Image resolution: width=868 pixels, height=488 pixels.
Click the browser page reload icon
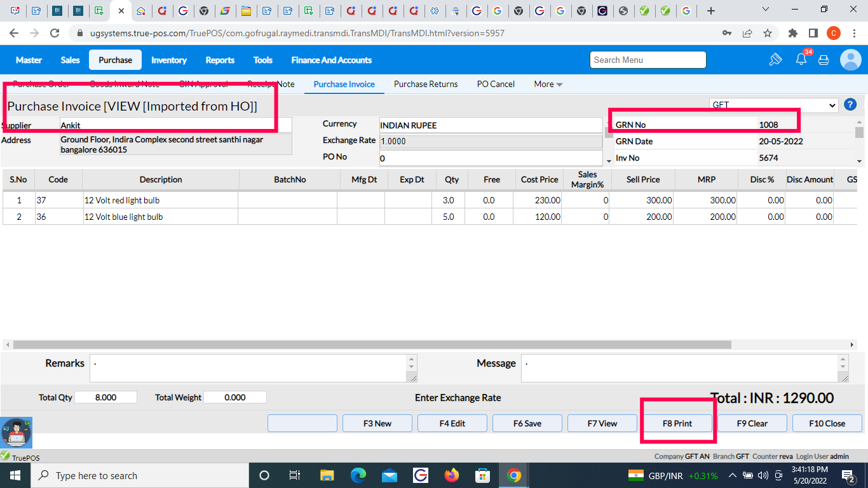point(55,33)
